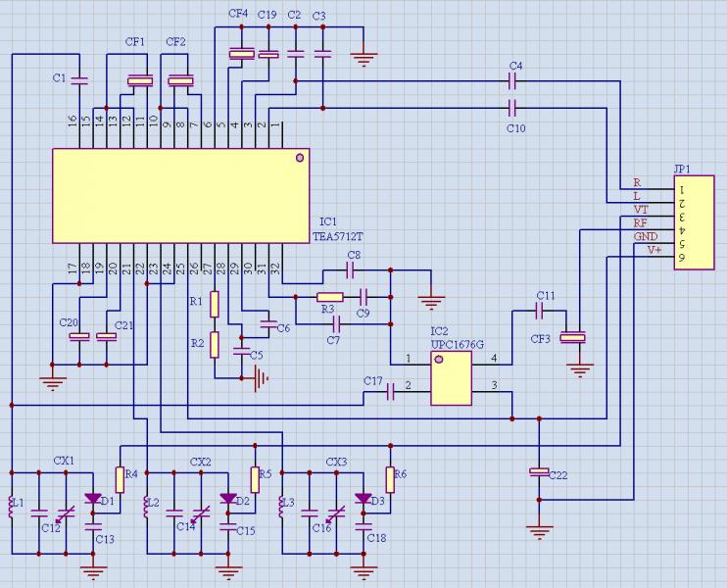The height and width of the screenshot is (588, 727).
Task: Click the C8 capacitor symbol
Action: click(x=352, y=269)
